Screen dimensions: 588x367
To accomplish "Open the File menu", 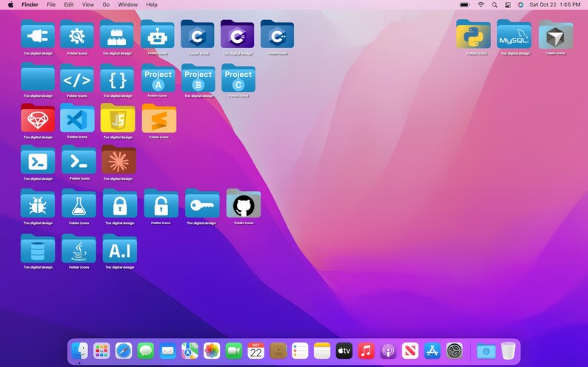I will tap(51, 4).
